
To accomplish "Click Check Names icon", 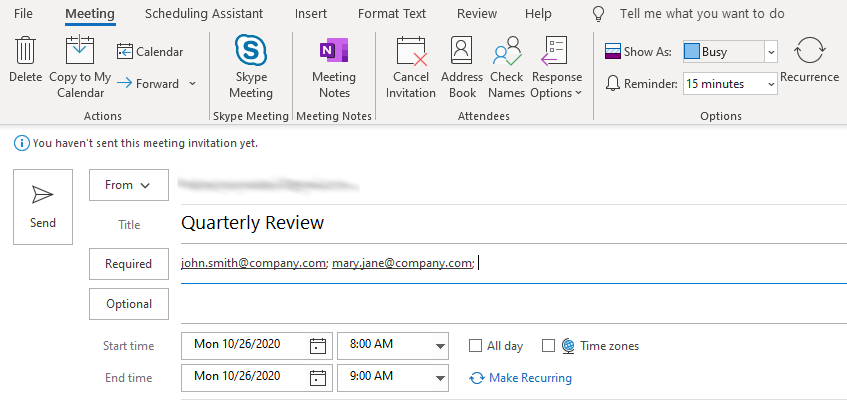I will click(x=507, y=51).
